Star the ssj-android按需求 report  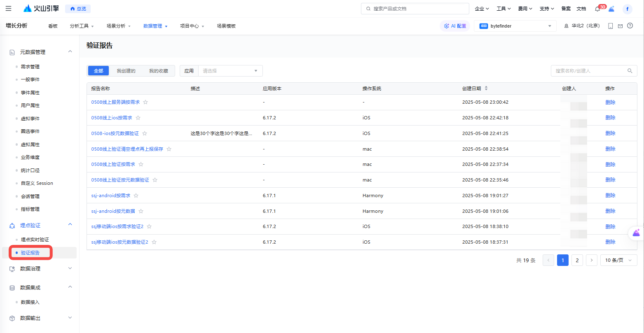(x=136, y=196)
